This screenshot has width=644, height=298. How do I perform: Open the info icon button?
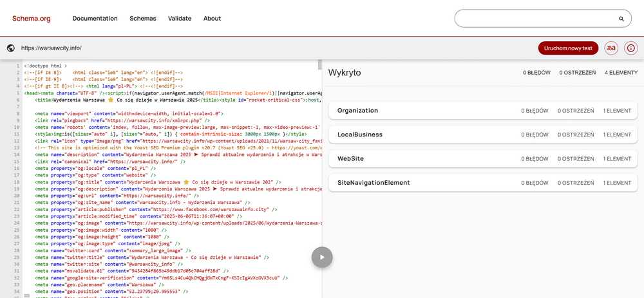631,48
